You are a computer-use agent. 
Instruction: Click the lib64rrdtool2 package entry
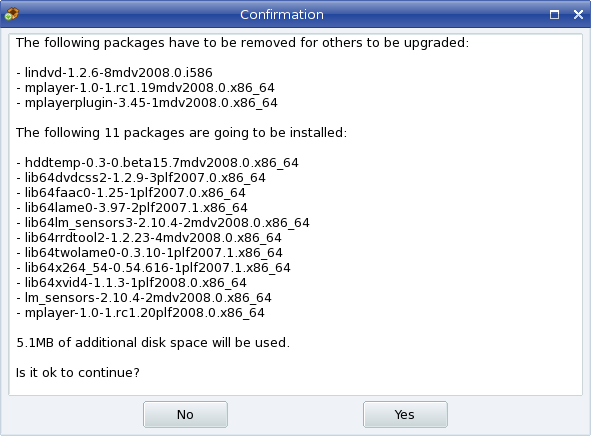point(149,238)
